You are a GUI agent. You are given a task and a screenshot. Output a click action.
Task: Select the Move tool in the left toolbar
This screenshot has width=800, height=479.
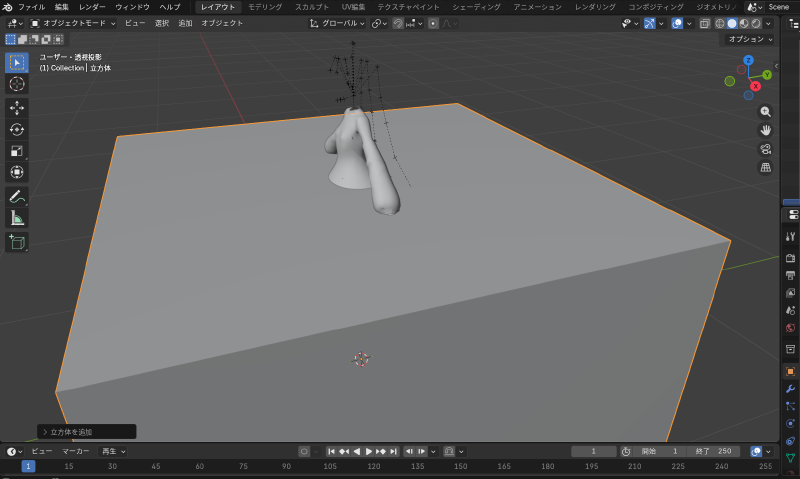tap(17, 107)
